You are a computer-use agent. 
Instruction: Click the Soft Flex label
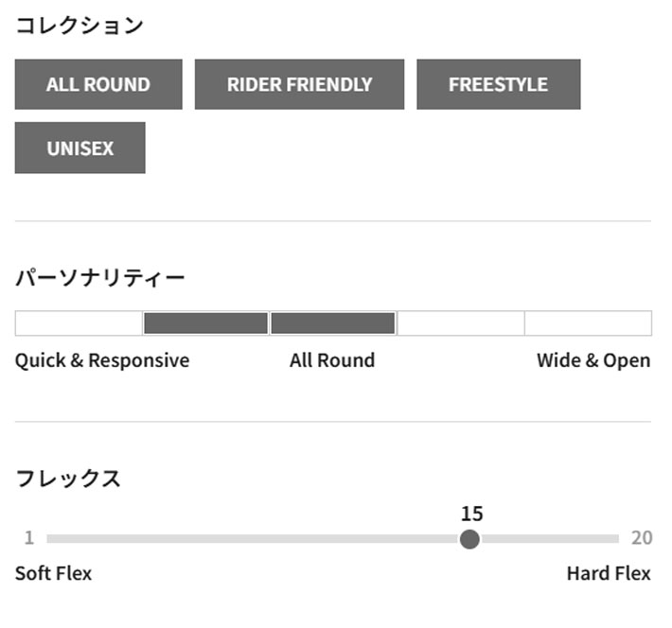click(x=53, y=573)
